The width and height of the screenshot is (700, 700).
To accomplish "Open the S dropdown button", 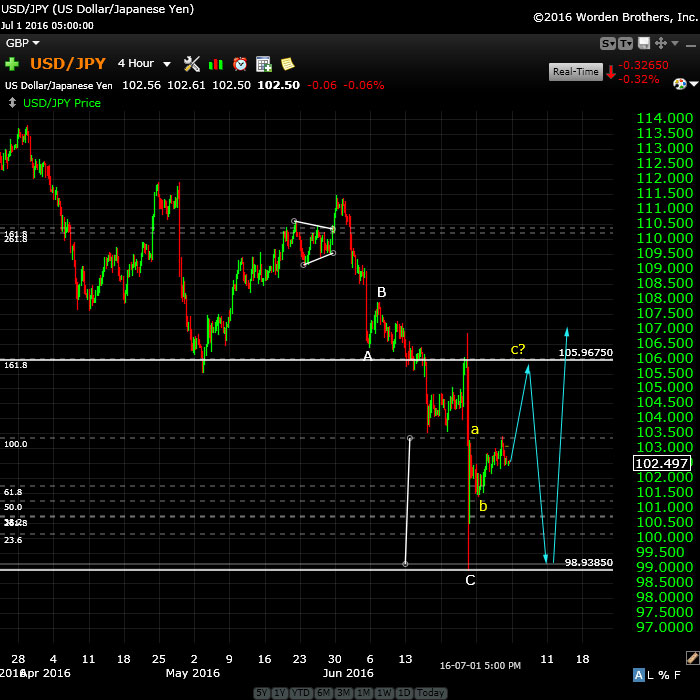I will (608, 43).
